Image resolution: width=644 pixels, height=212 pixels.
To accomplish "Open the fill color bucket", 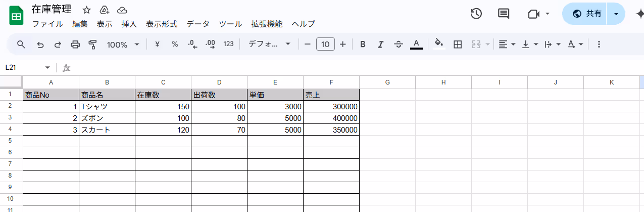I will (x=439, y=44).
